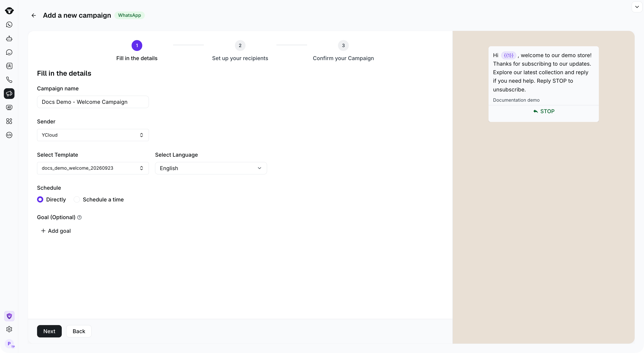Go to step 1 Fill in the details
The width and height of the screenshot is (644, 353).
tap(137, 51)
